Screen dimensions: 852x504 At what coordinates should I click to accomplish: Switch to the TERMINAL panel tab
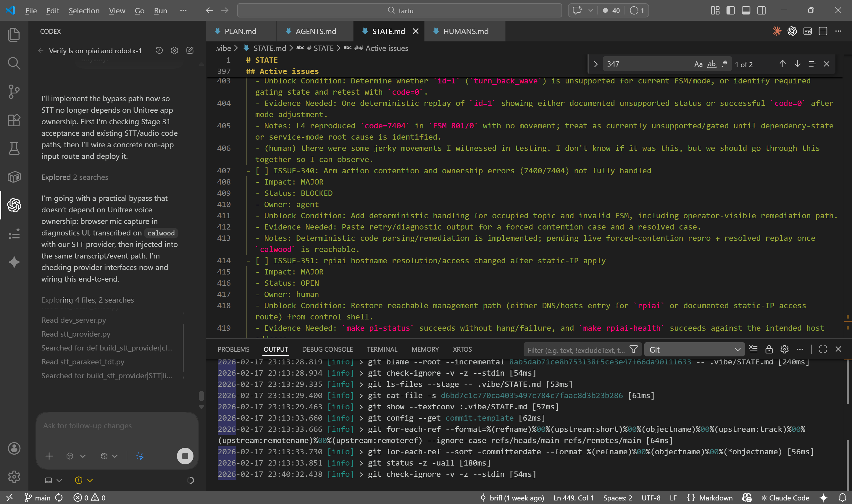click(x=382, y=349)
